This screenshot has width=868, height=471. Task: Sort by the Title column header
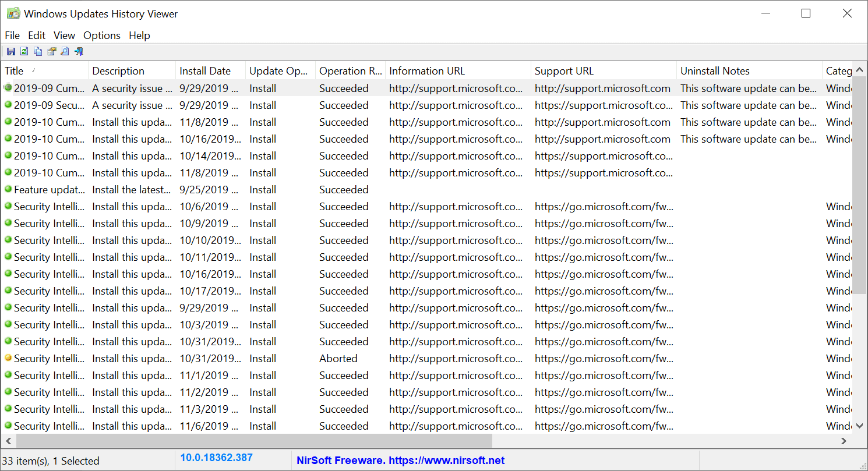[44, 70]
